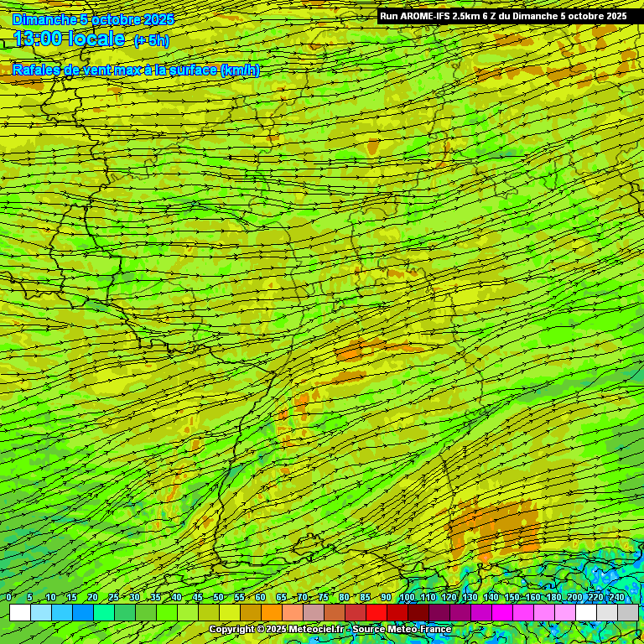This screenshot has height=644, width=644.
Task: Pick the orange swatch between 60 and 65
Action: [x=271, y=613]
